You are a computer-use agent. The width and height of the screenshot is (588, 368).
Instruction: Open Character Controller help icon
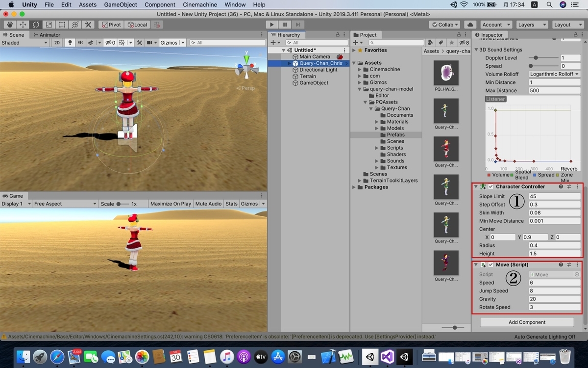[561, 186]
